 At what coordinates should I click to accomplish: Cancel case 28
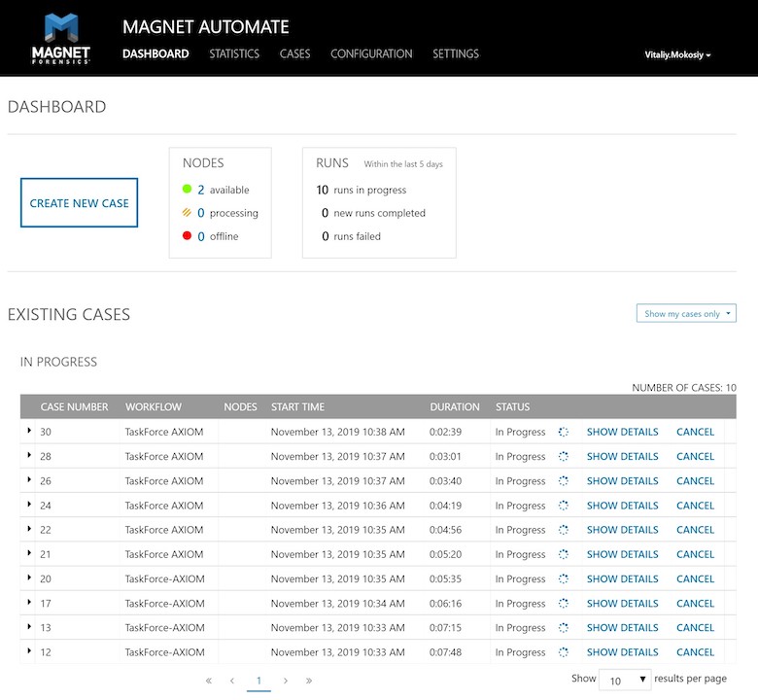(x=695, y=456)
